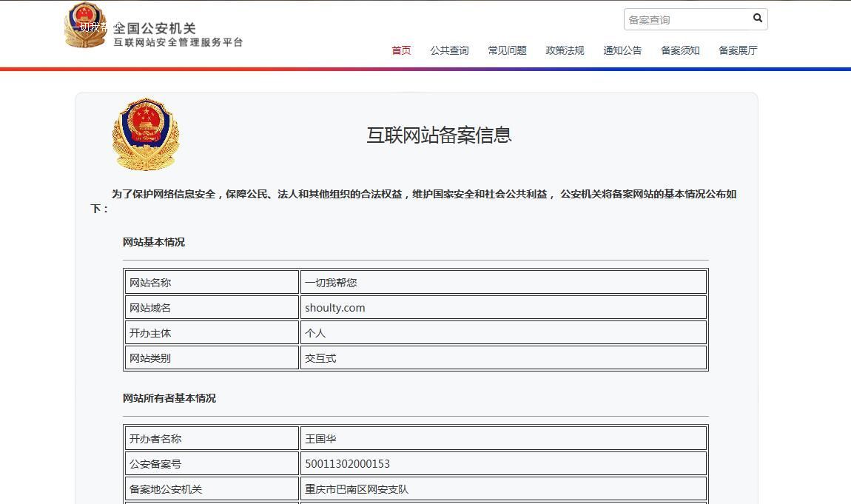Open the 备案展厅 menu item
This screenshot has height=504, width=851.
coord(738,50)
